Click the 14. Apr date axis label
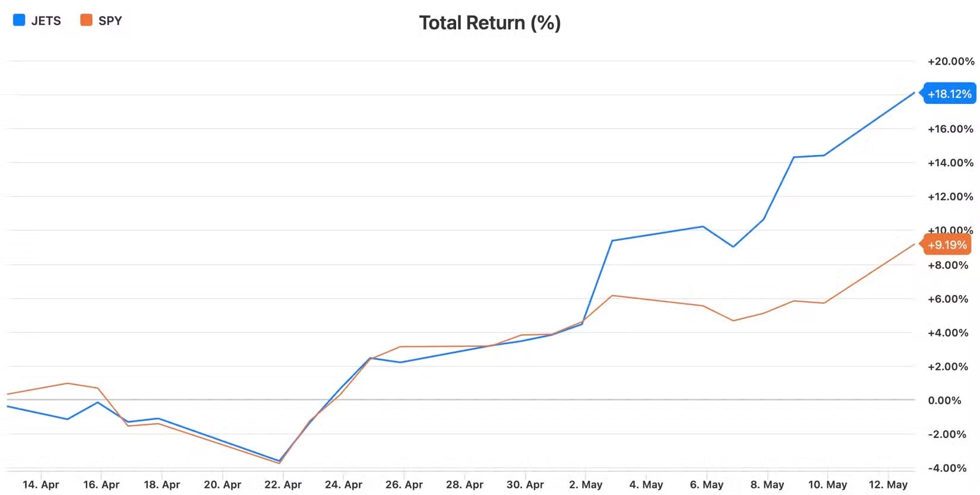This screenshot has width=980, height=495. pos(40,484)
